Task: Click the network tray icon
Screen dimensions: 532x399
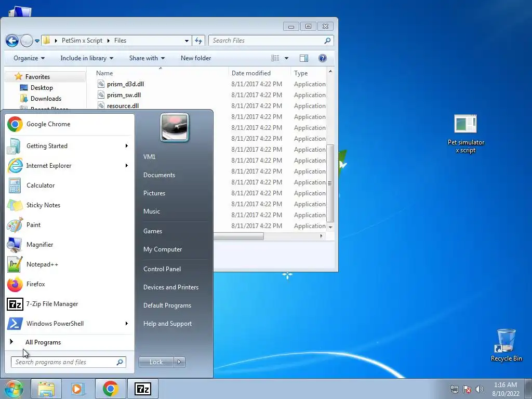Action: tap(454, 389)
